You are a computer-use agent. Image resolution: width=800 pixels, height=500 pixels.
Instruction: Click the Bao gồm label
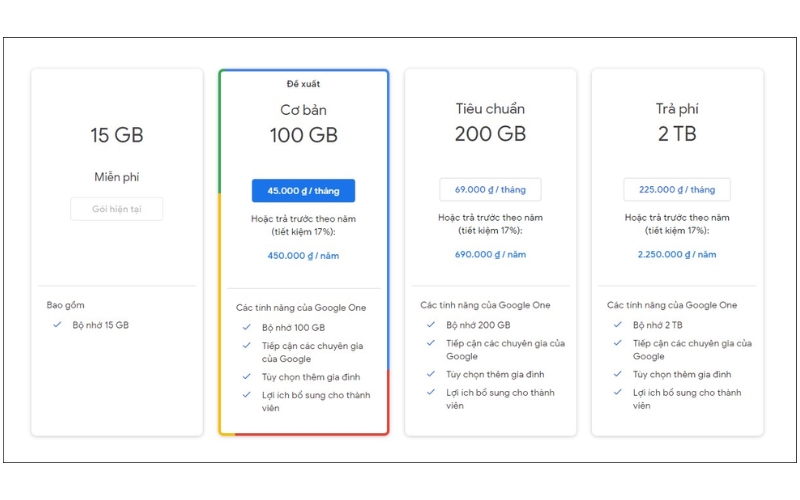pyautogui.click(x=65, y=305)
